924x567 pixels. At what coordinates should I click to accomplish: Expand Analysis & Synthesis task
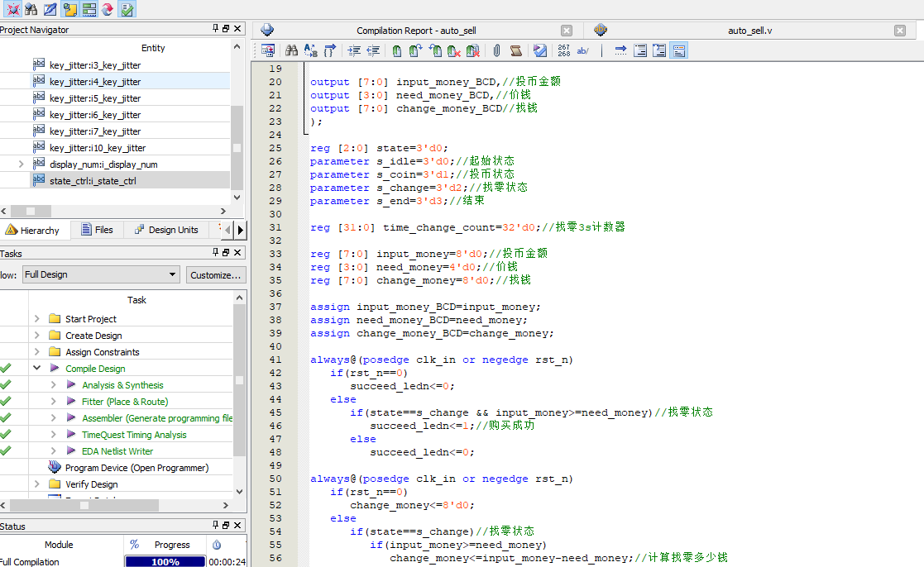(x=53, y=384)
